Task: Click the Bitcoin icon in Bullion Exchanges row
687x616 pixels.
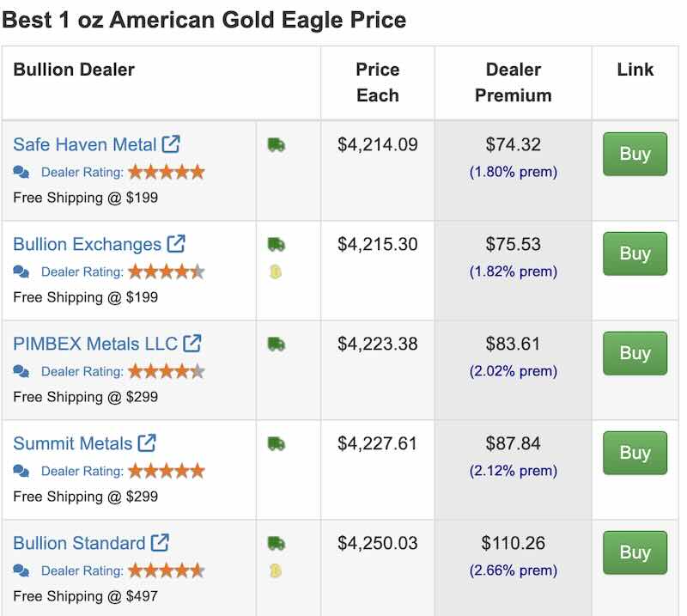Action: 276,271
